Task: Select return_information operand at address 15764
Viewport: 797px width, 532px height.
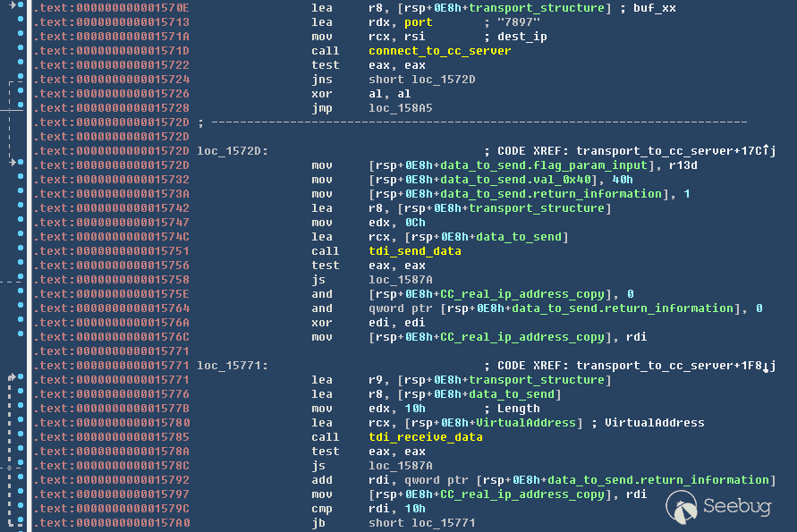Action: 623,308
